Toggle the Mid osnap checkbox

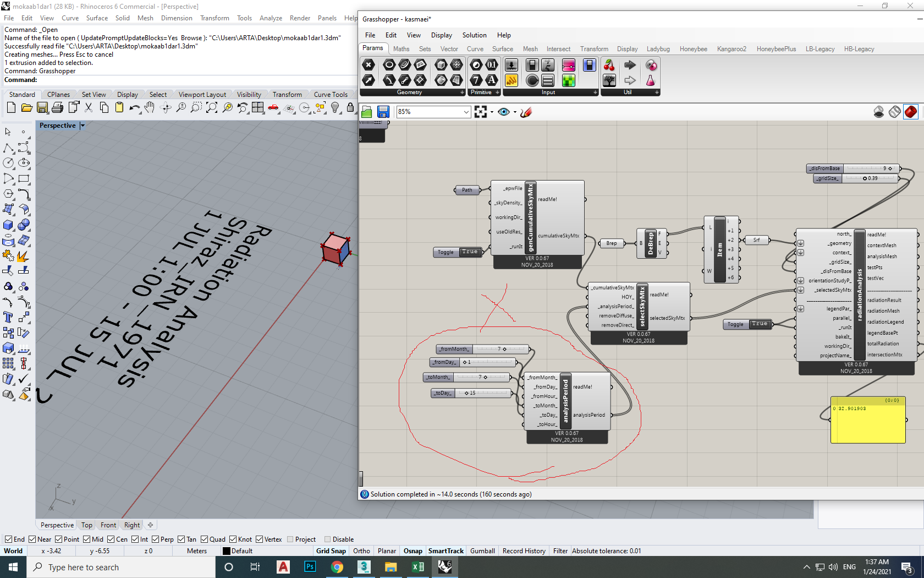point(87,539)
